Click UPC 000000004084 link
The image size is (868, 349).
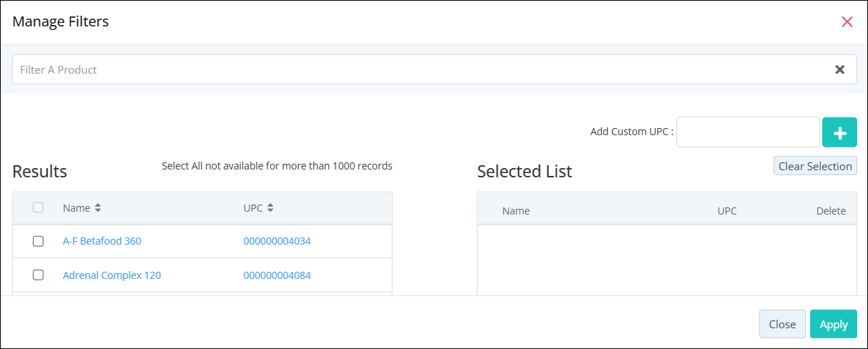[x=277, y=275]
